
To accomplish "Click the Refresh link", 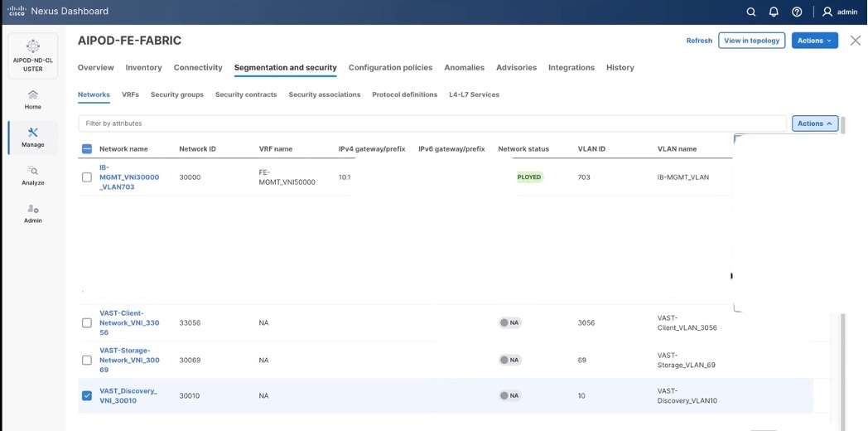I will point(699,41).
